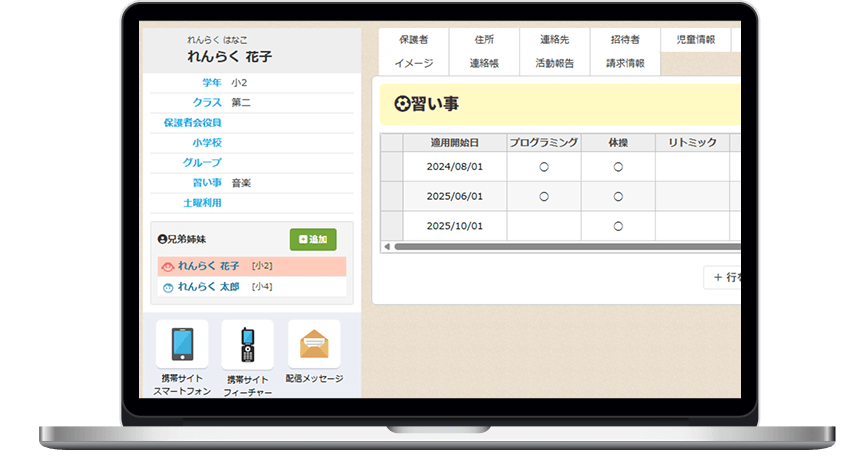
Task: Switch to the 住所 tab
Action: 484,40
